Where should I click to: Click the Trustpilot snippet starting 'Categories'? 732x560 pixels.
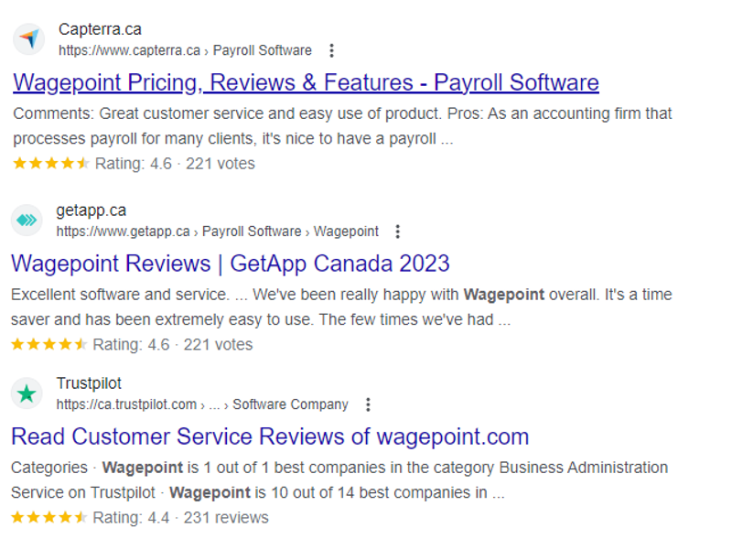point(339,480)
